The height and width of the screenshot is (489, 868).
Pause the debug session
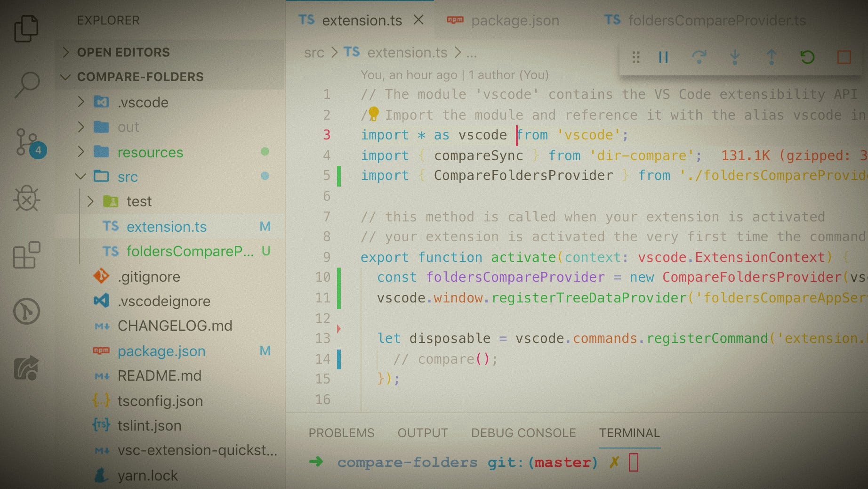(x=663, y=57)
